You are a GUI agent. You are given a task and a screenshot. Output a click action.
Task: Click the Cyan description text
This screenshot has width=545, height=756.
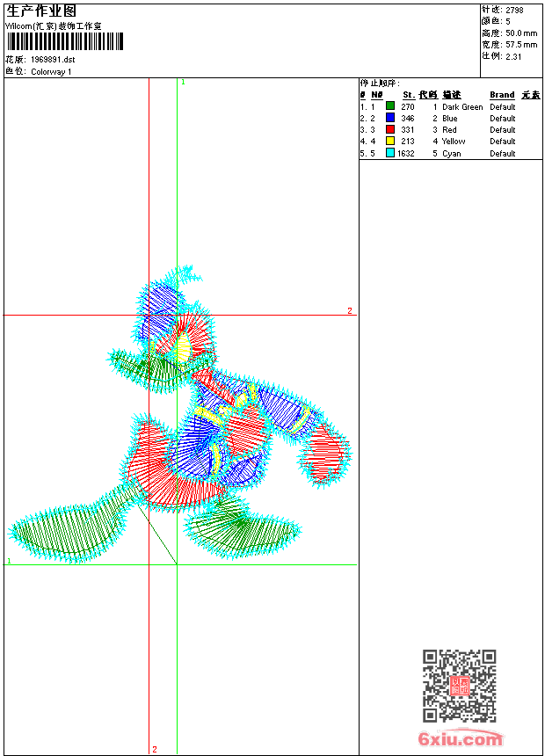coord(452,154)
